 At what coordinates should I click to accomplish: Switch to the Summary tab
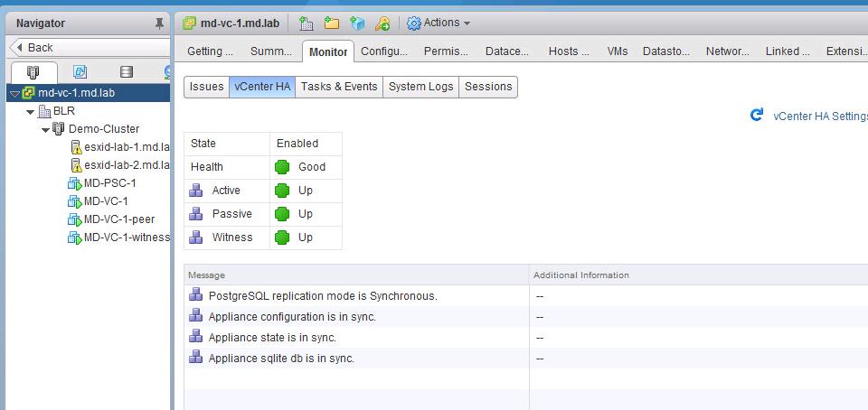click(x=270, y=51)
